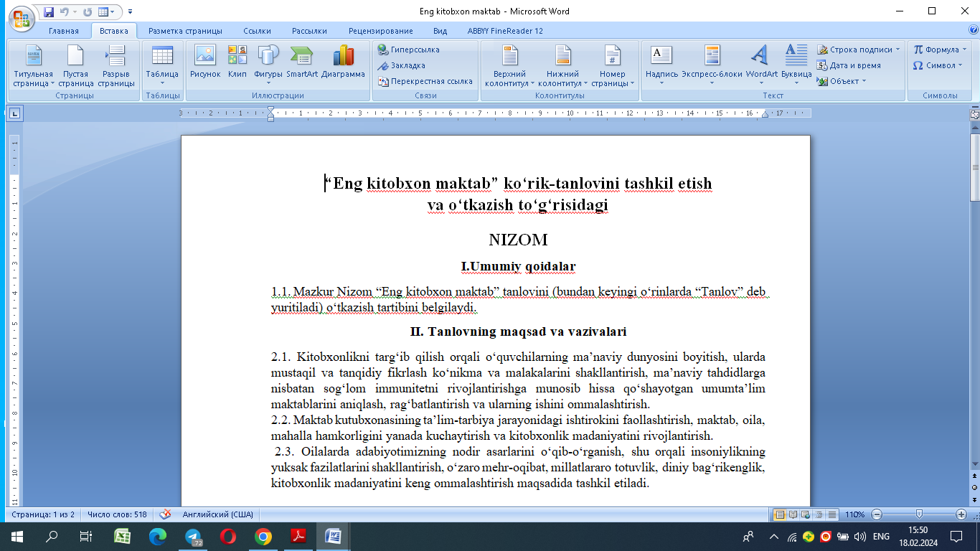Open the Фигуры shapes gallery

pos(268,62)
